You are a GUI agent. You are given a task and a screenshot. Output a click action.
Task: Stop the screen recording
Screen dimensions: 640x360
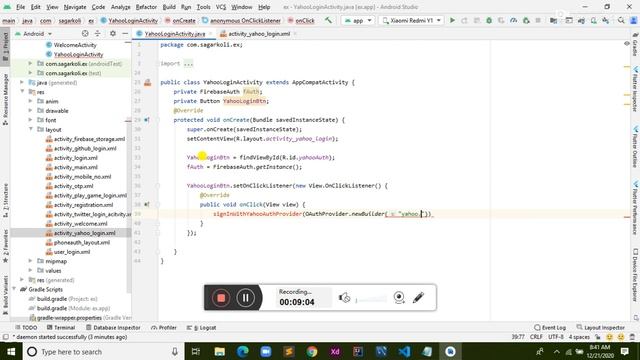[x=221, y=298]
